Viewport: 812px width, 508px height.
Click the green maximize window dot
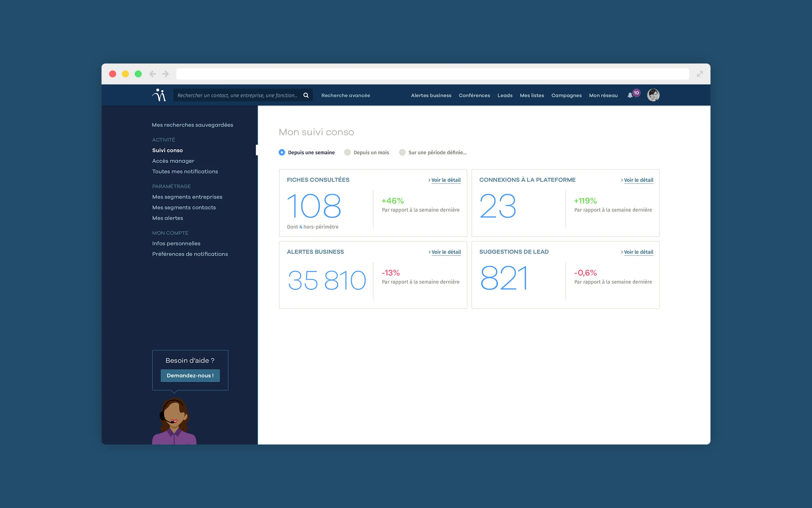tap(138, 74)
